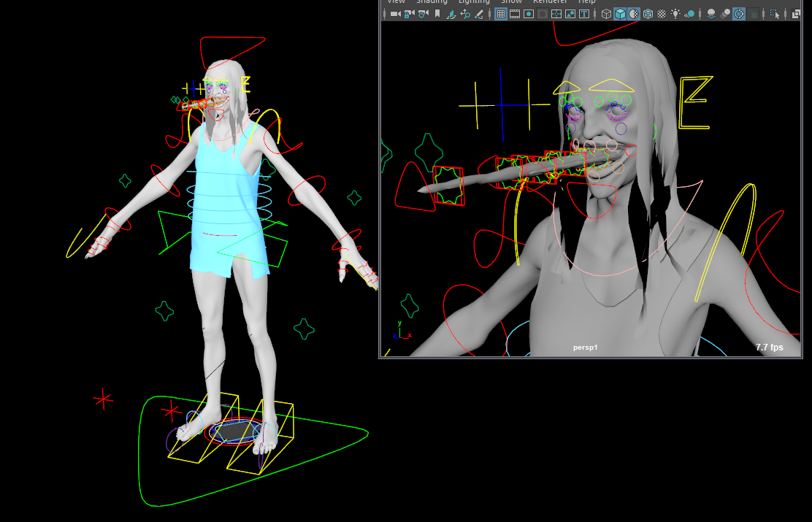Select the large yellow E control in close-up
Image resolution: width=812 pixels, height=522 pixels.
pos(696,102)
